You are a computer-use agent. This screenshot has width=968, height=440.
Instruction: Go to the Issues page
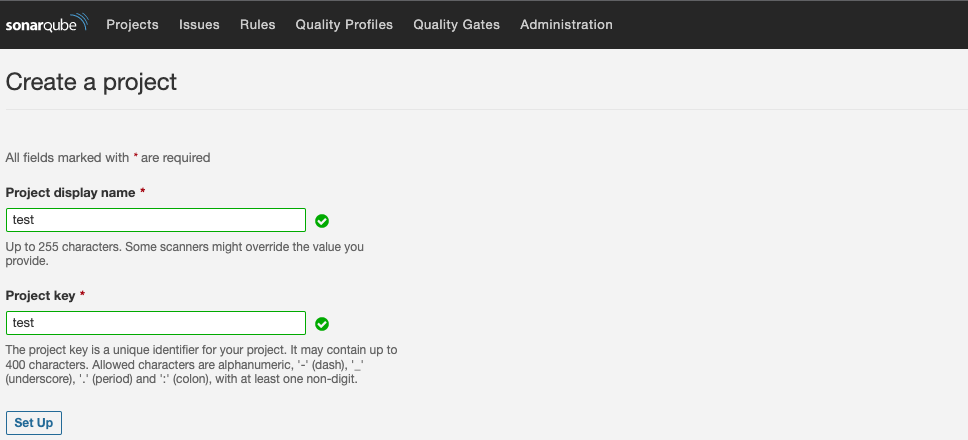pos(199,24)
